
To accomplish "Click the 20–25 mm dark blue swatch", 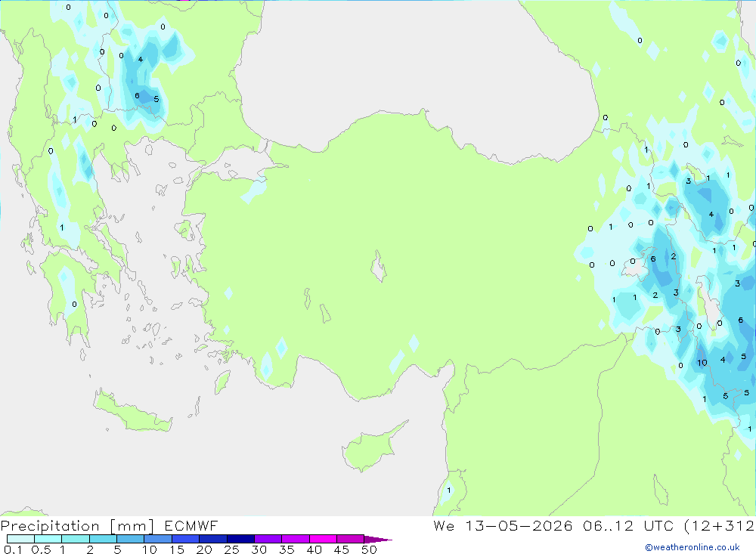I will 212,539.
